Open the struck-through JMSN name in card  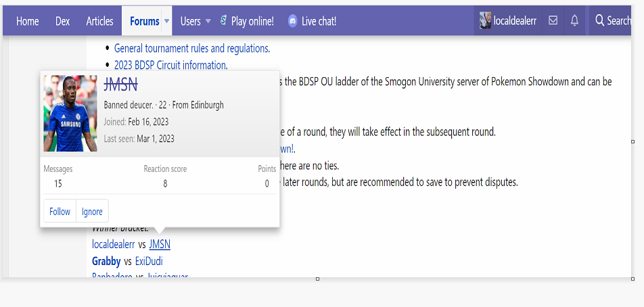(121, 85)
